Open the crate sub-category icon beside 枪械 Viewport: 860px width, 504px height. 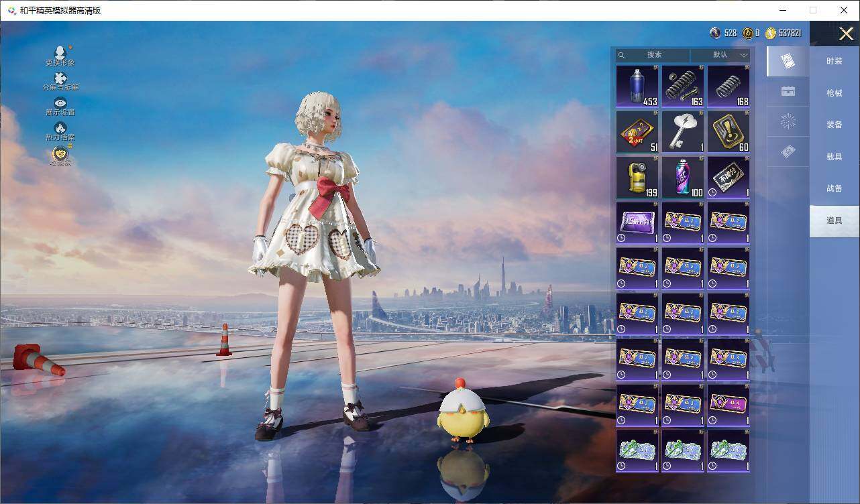click(788, 92)
